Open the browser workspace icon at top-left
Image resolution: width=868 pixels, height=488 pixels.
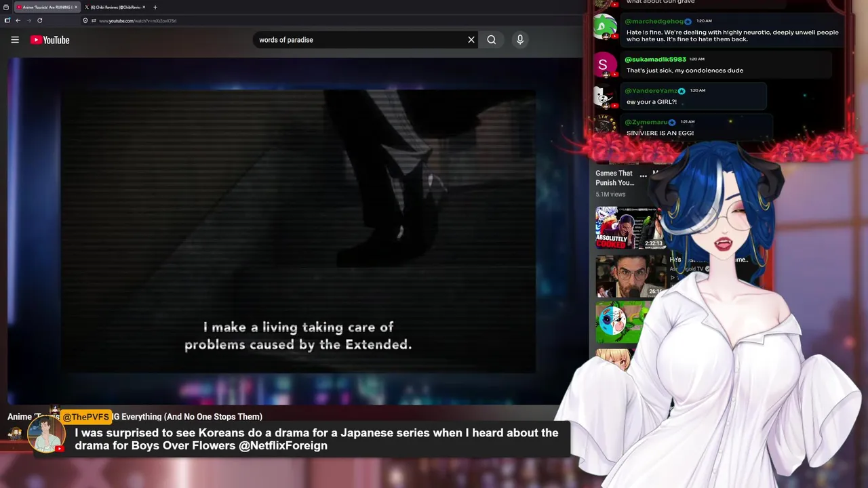(x=6, y=7)
